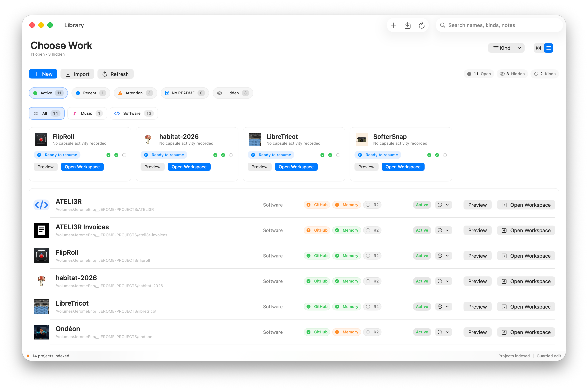Viewport: 588px width, 390px height.
Task: Select the No README filter chip
Action: (x=185, y=93)
